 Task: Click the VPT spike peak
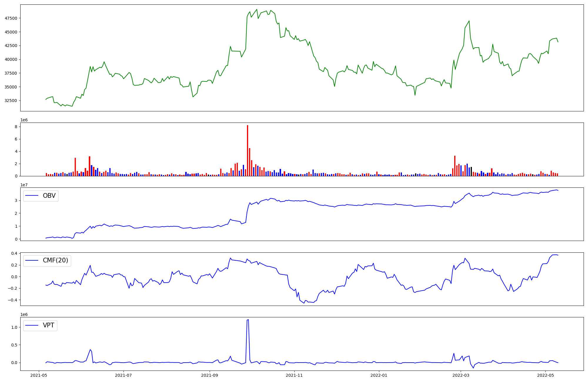(248, 320)
